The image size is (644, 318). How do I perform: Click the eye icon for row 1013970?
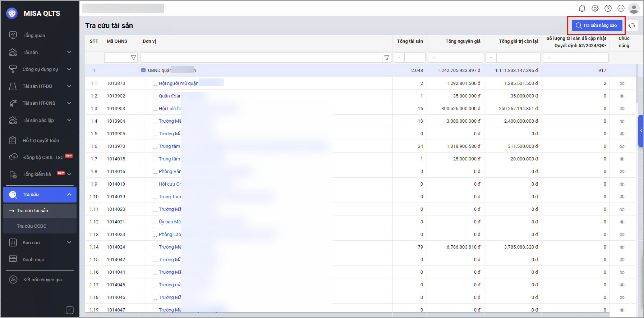point(622,146)
